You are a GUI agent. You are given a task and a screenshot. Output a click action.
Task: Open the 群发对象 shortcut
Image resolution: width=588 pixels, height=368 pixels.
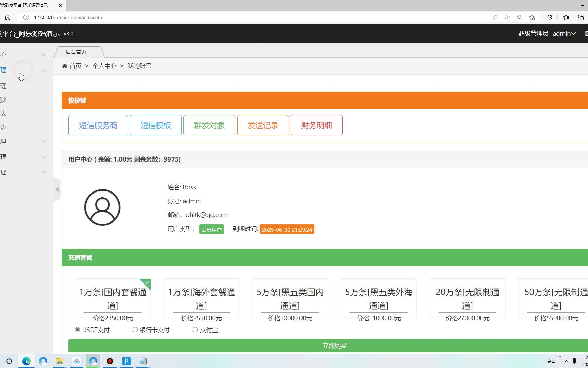click(x=209, y=125)
